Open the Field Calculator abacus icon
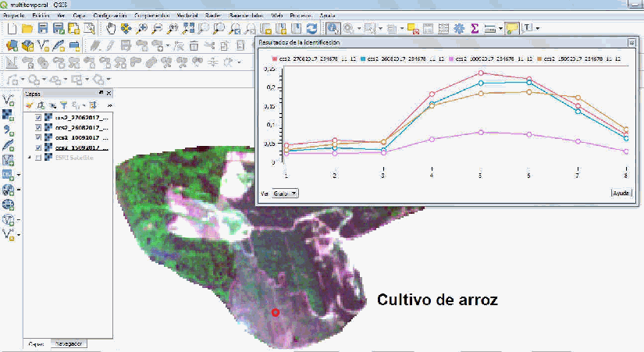This screenshot has height=352, width=644. (x=443, y=29)
